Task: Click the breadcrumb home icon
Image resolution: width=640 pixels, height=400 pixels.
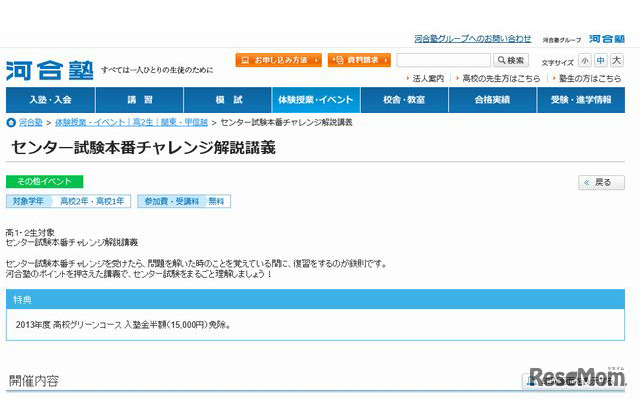Action: [x=11, y=122]
